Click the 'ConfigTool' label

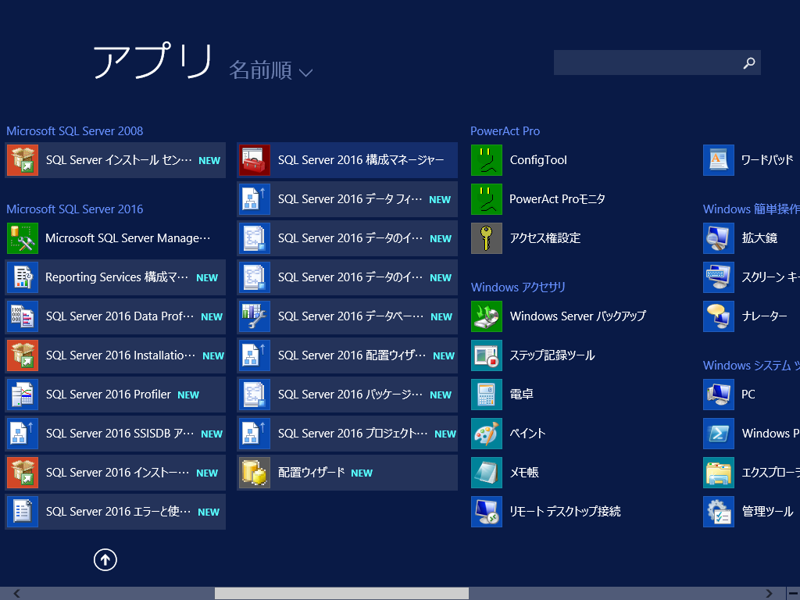(538, 160)
